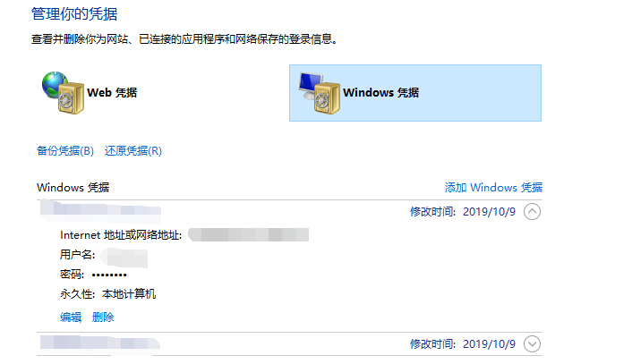The image size is (632, 364).
Task: Click the masked 密码 dots
Action: coord(109,275)
